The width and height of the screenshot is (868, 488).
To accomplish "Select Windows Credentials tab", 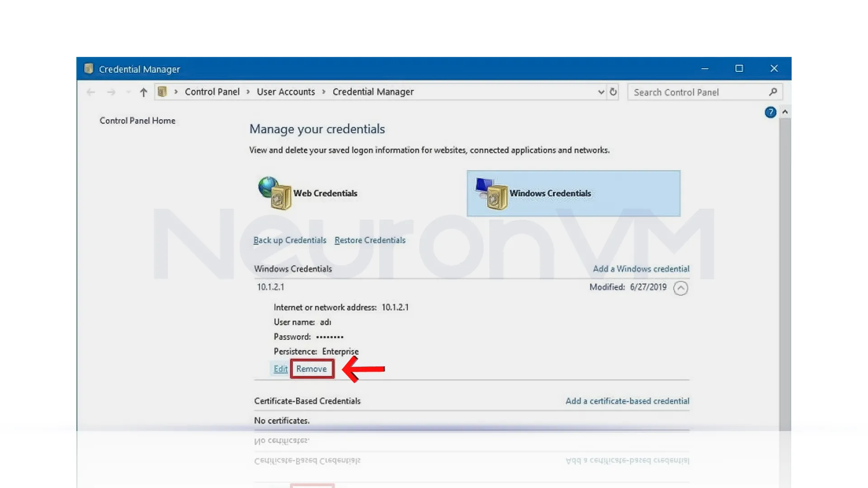I will tap(574, 193).
